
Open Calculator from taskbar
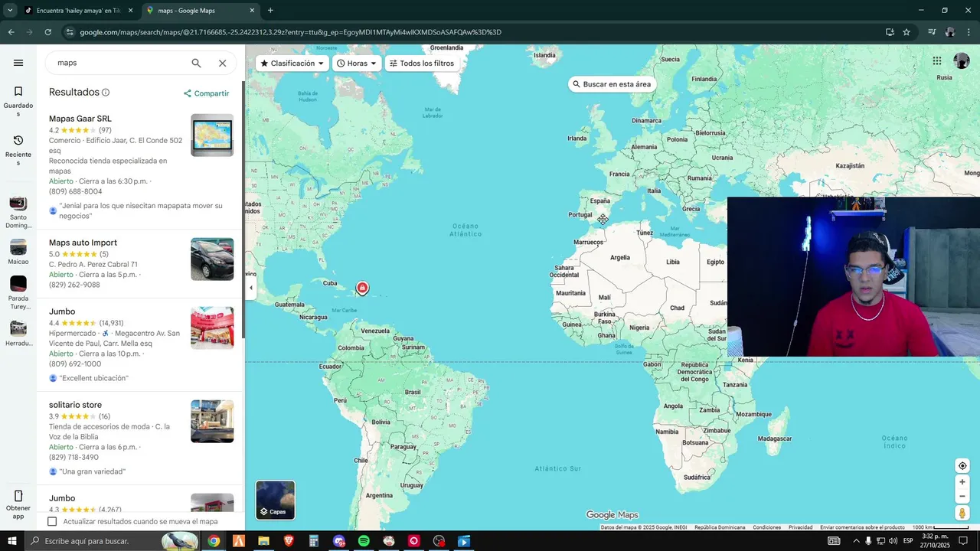313,541
